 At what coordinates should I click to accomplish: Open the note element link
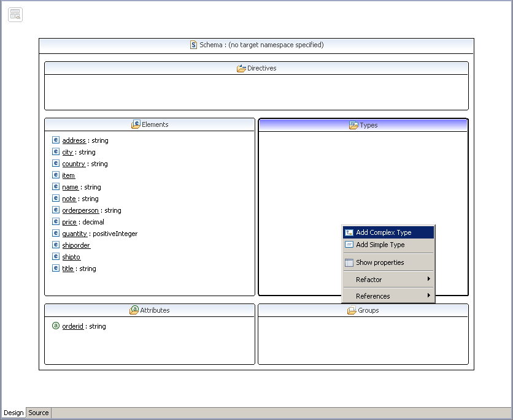69,199
